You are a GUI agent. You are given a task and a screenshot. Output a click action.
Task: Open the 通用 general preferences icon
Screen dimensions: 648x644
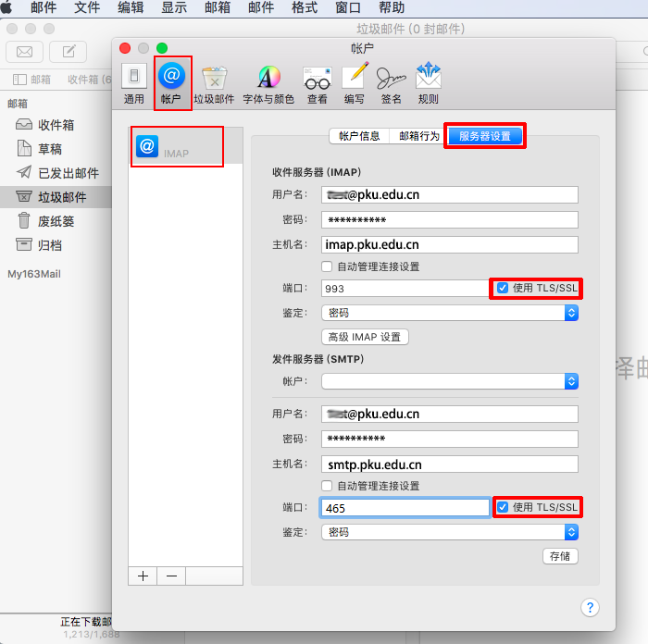pyautogui.click(x=134, y=83)
